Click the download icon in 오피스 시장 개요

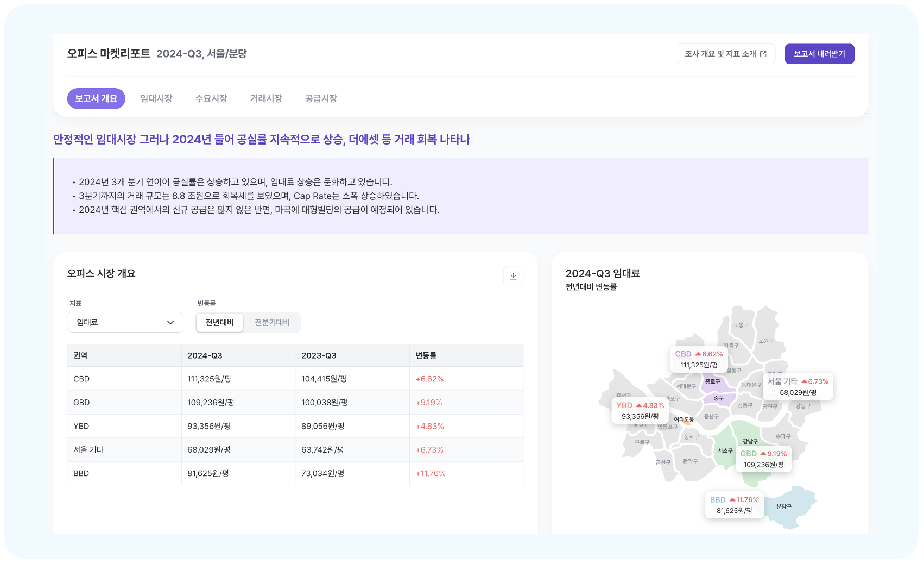pyautogui.click(x=513, y=276)
